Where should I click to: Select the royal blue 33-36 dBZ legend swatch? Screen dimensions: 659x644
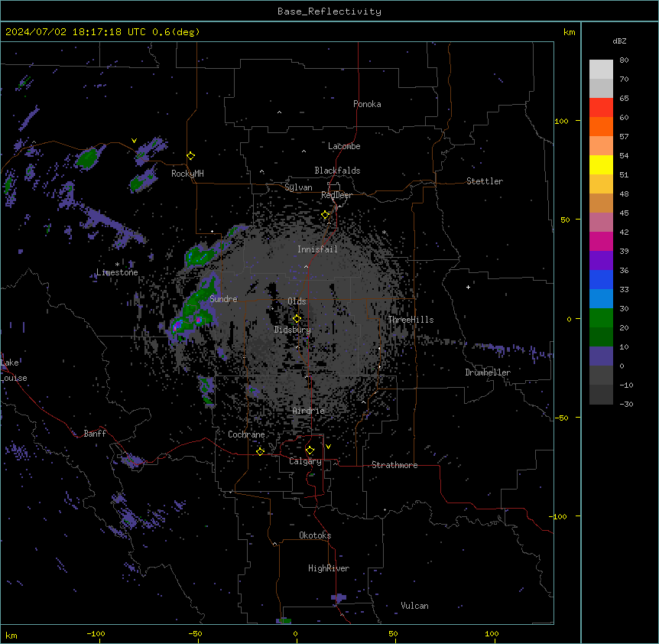601,279
